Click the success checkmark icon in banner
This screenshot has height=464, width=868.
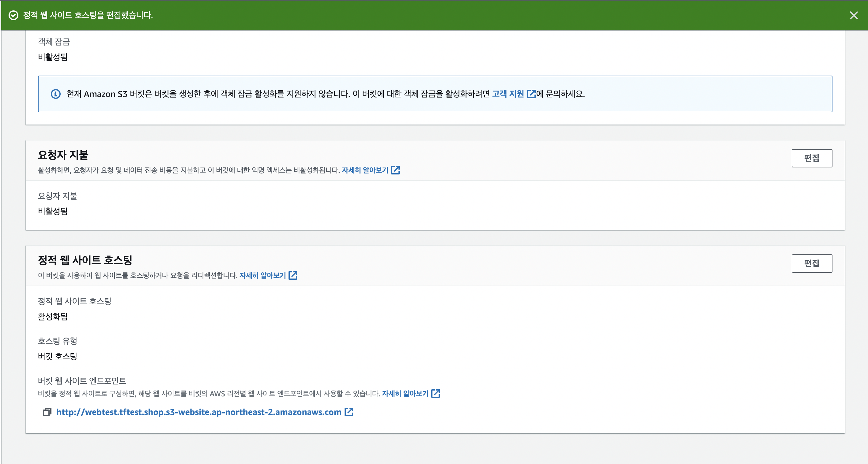click(x=13, y=15)
